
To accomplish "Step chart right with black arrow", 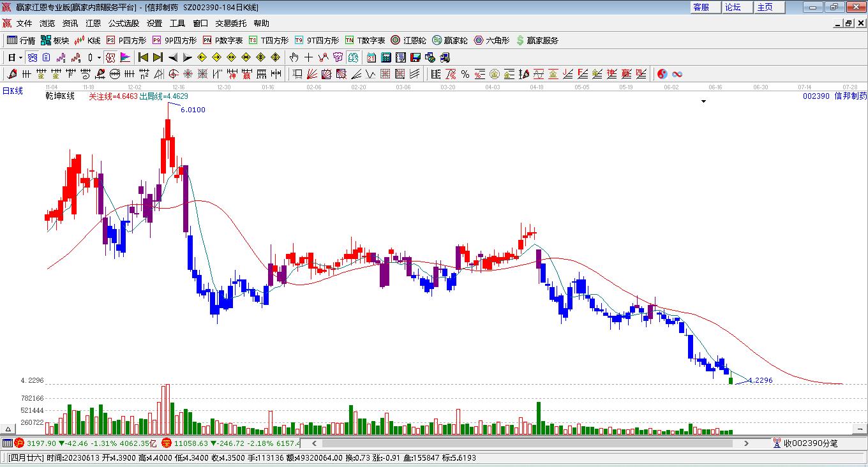I will pyautogui.click(x=187, y=57).
